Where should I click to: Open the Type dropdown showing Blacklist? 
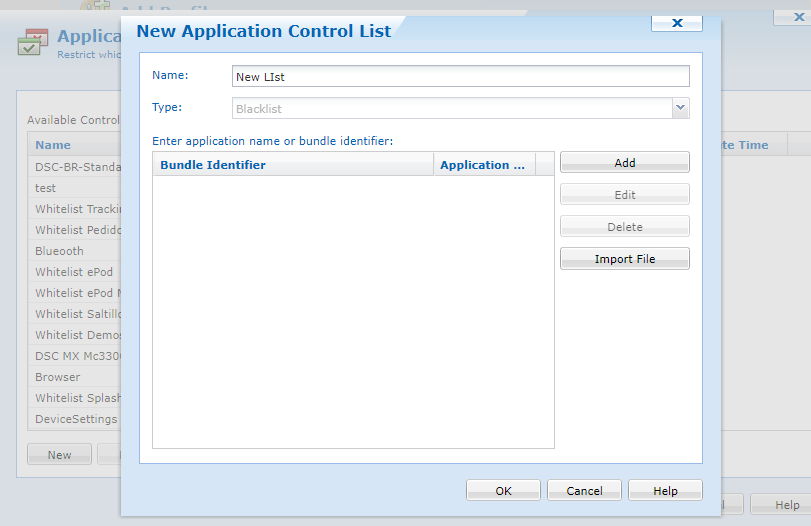pos(451,108)
